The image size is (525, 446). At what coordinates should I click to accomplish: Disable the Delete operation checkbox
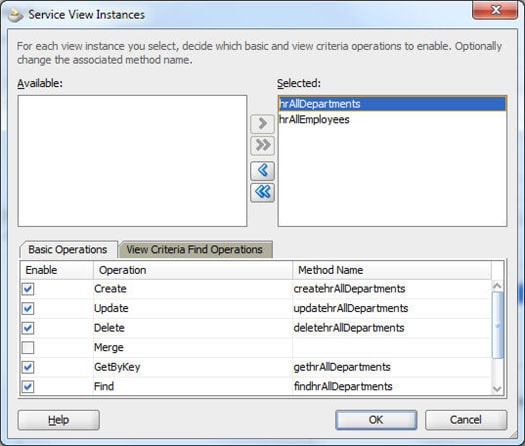28,328
